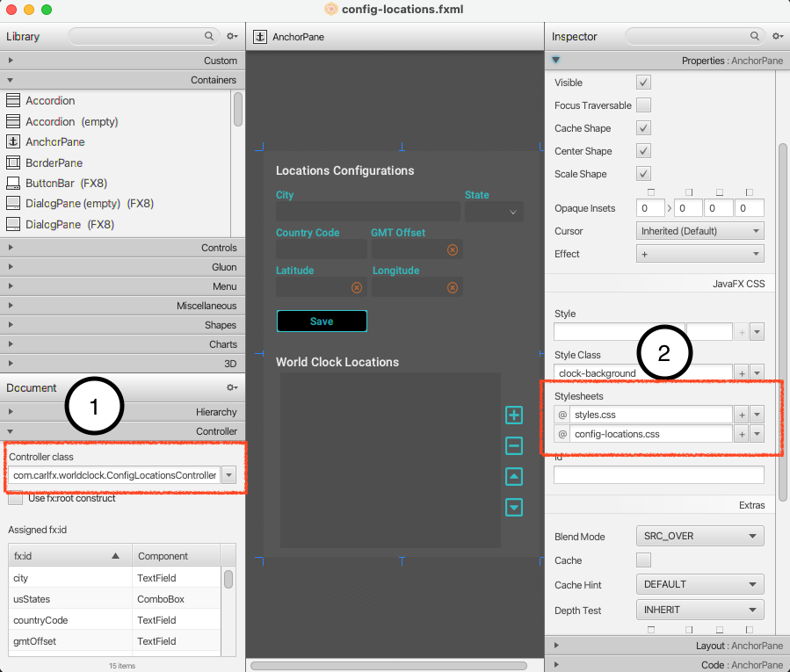790x672 pixels.
Task: Toggle the Cache Shape checkbox
Action: [x=643, y=128]
